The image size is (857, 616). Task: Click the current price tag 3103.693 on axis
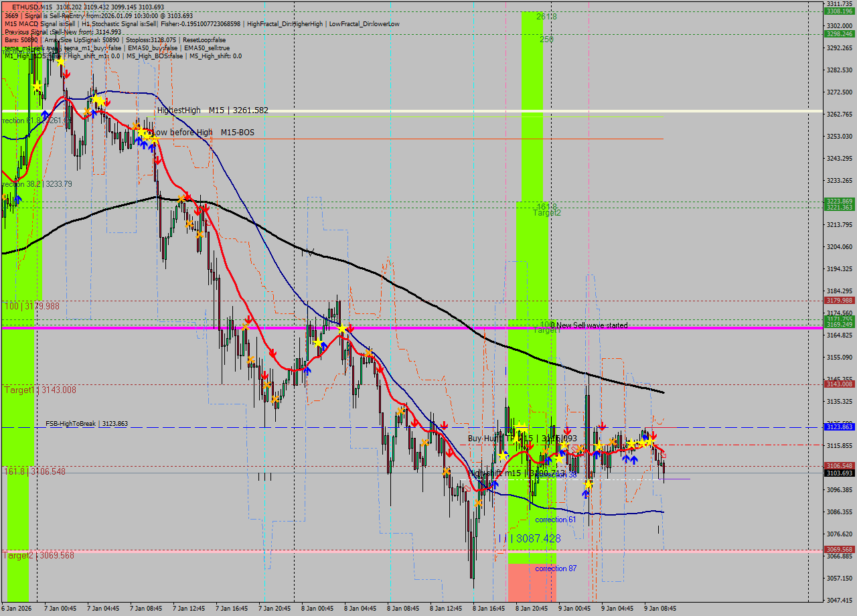(x=838, y=473)
